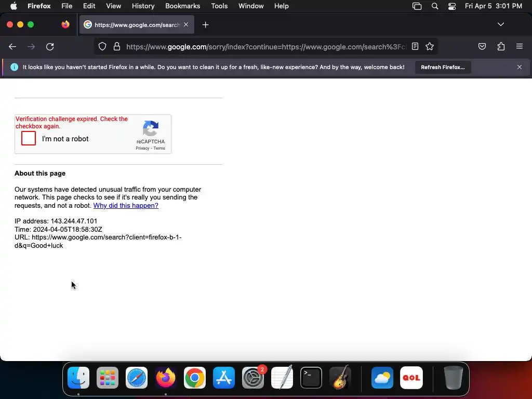Open the Apple menu
The height and width of the screenshot is (399, 532).
(x=14, y=6)
